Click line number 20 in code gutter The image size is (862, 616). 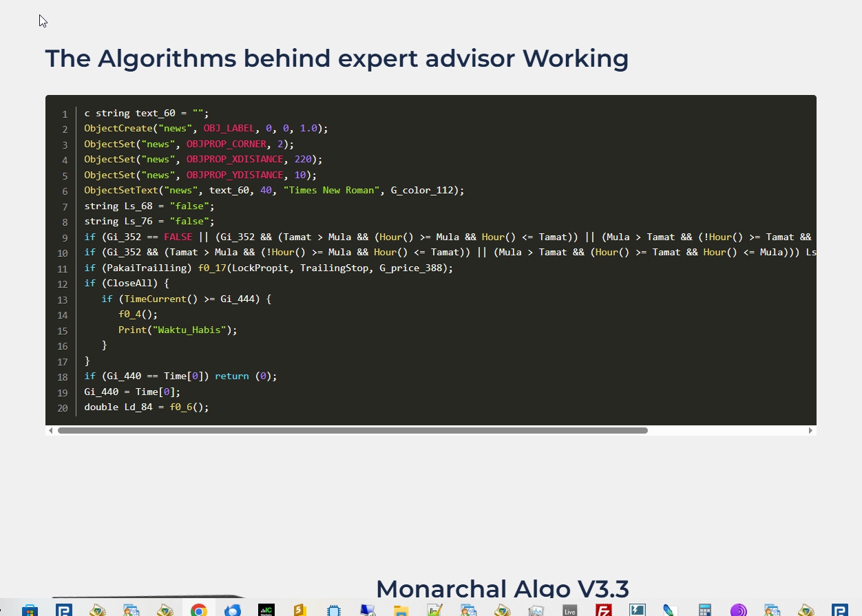coord(63,407)
